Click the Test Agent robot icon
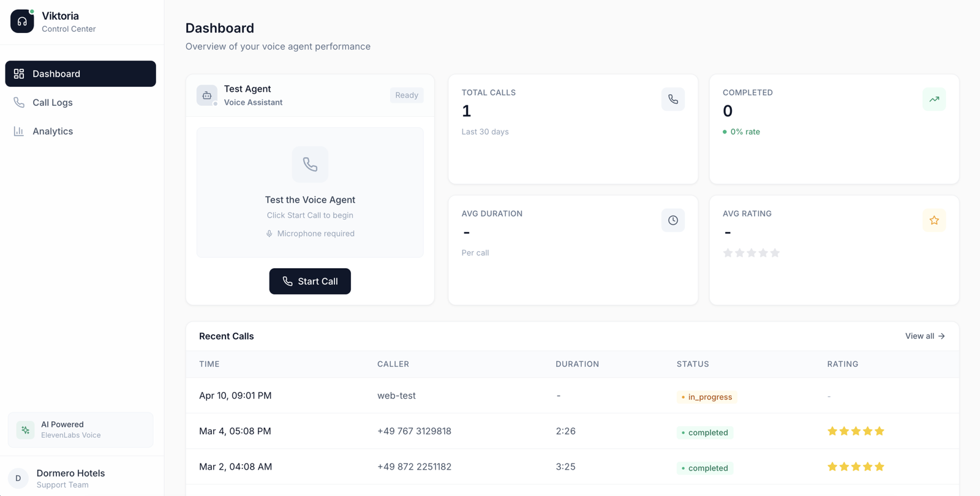 [207, 96]
